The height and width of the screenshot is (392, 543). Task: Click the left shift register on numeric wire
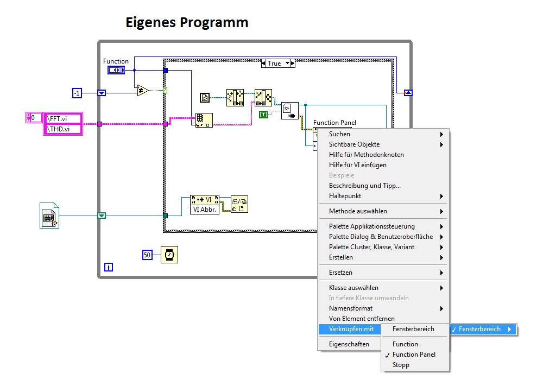tap(102, 93)
